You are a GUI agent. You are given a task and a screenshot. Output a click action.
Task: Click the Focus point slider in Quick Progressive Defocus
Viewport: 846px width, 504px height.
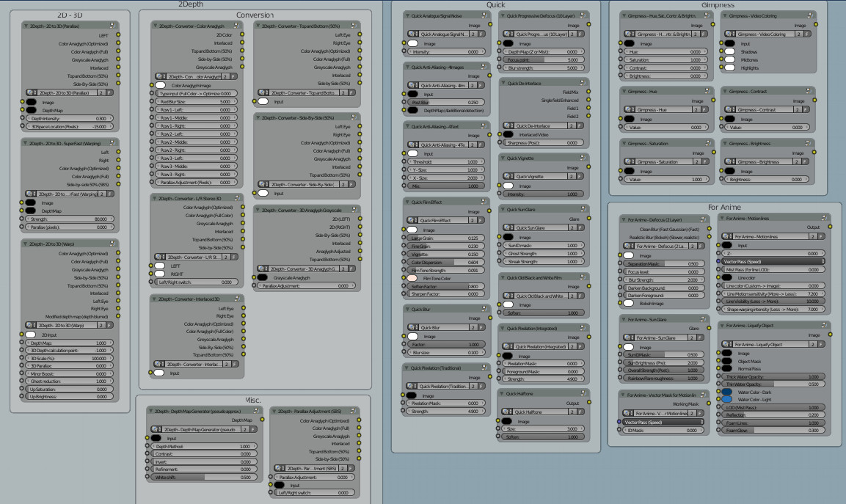(x=542, y=60)
